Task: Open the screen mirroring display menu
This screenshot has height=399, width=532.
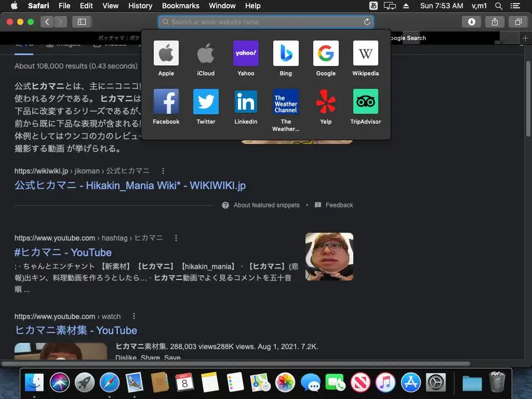Action: pos(390,6)
